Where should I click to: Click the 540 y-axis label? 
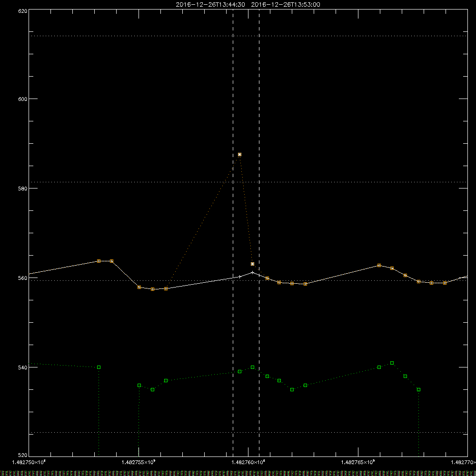[x=23, y=367]
